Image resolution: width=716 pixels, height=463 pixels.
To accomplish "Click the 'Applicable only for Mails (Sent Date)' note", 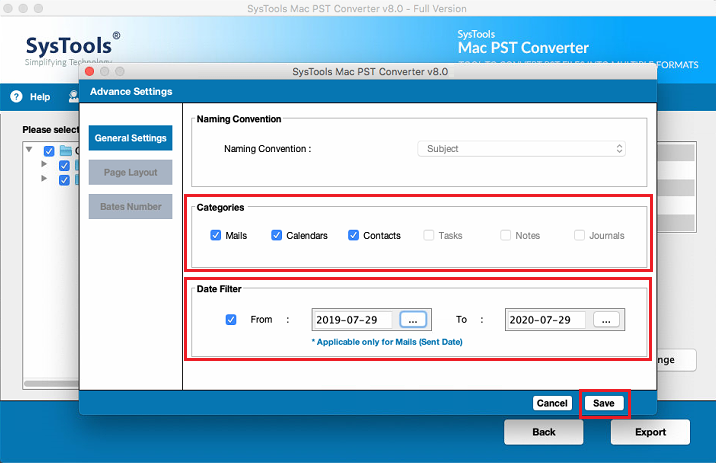I will coord(387,342).
